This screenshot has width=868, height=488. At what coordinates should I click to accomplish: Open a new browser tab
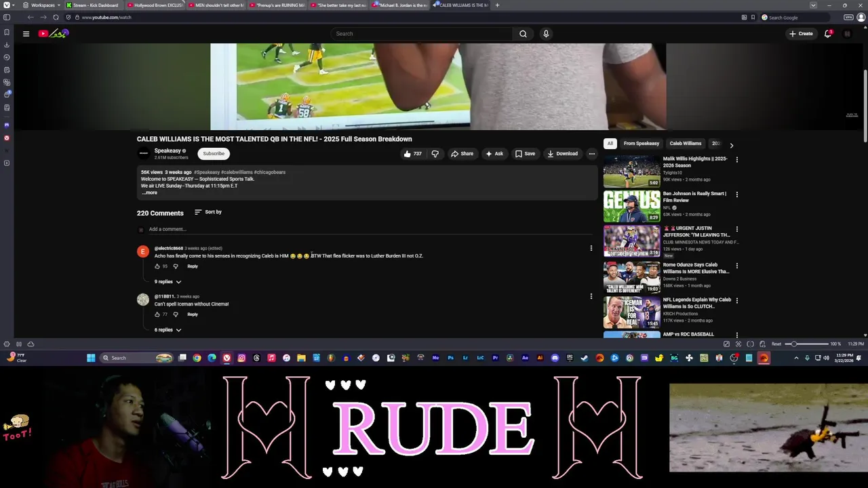(497, 5)
